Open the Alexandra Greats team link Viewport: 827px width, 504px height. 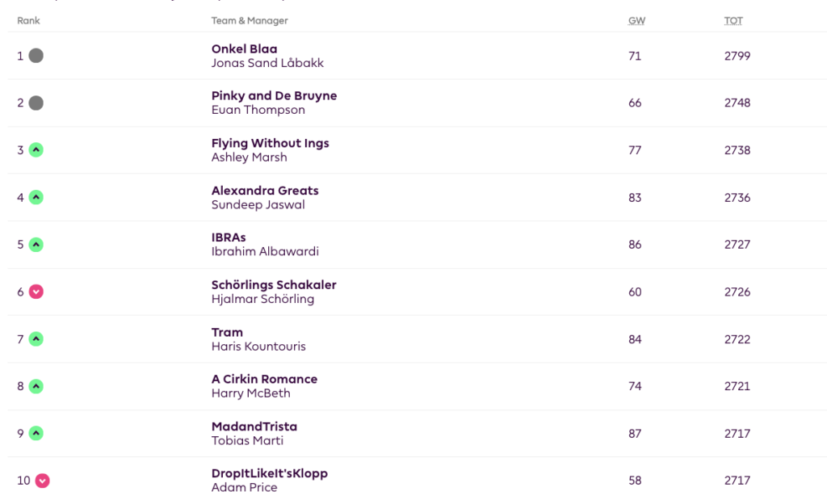click(265, 191)
